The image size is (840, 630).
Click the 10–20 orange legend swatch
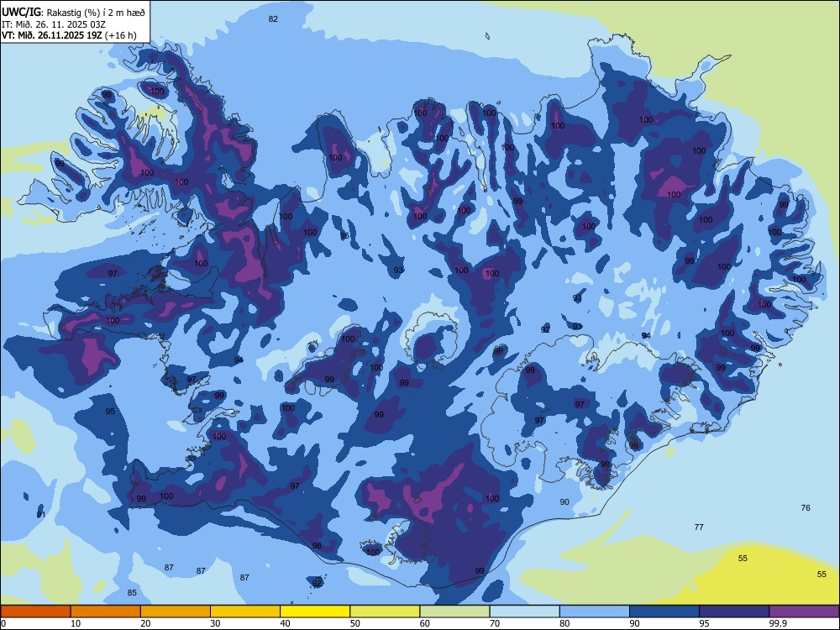point(106,612)
